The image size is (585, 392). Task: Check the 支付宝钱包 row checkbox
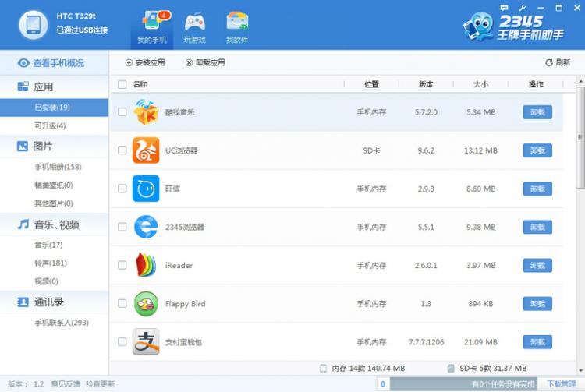122,341
